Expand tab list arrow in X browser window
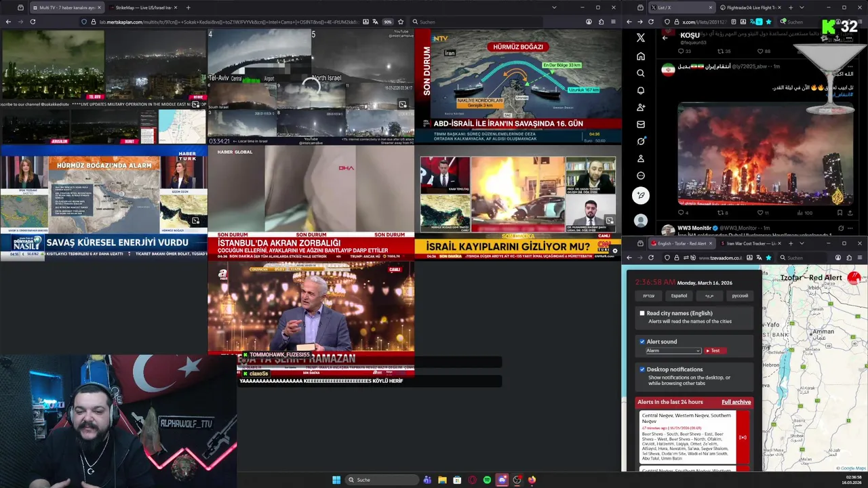The height and width of the screenshot is (488, 868). coord(802,7)
